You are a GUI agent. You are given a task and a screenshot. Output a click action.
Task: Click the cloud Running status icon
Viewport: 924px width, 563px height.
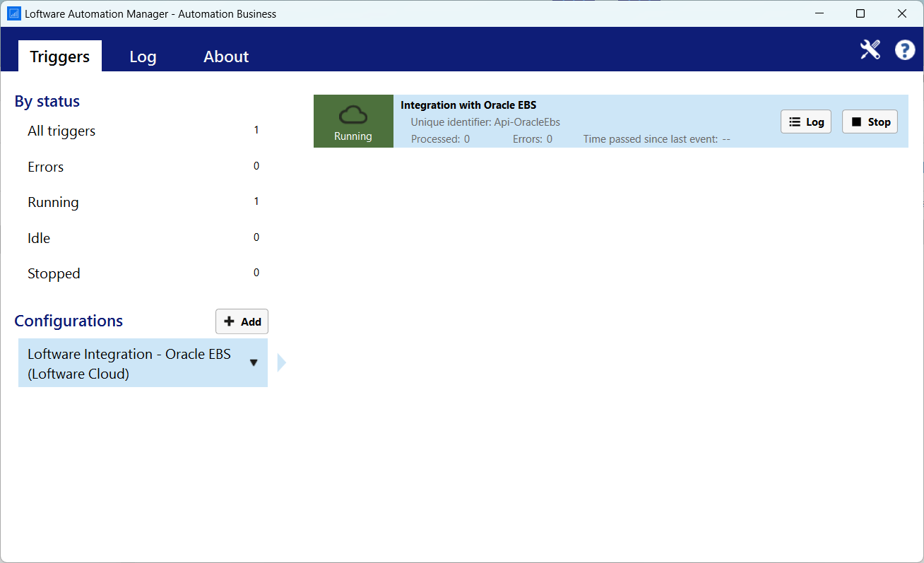(353, 121)
